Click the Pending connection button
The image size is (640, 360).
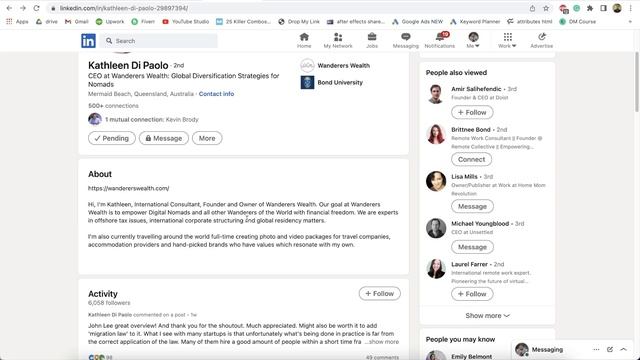[111, 138]
